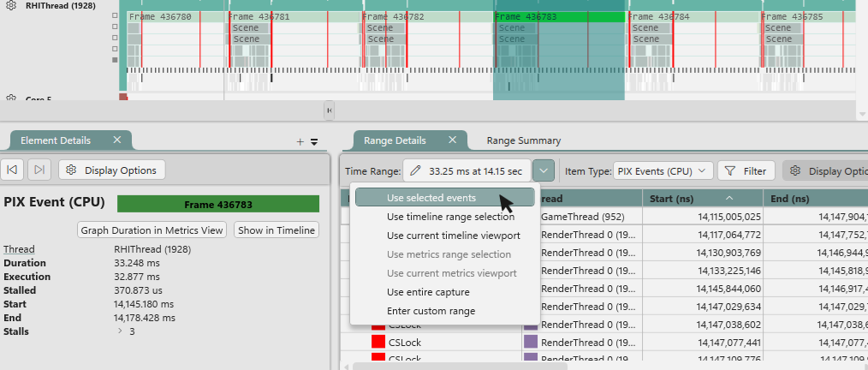Add a new panel with the plus icon
The width and height of the screenshot is (868, 370).
pyautogui.click(x=300, y=142)
